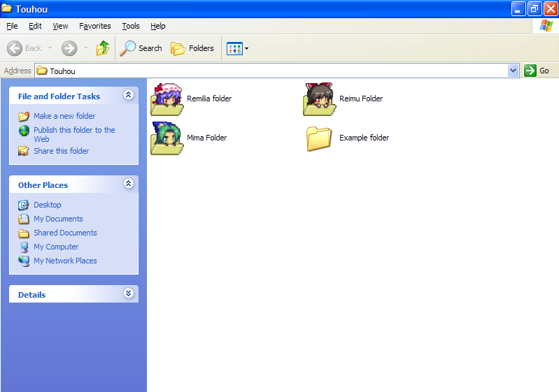Open the Views dropdown arrow

(246, 48)
